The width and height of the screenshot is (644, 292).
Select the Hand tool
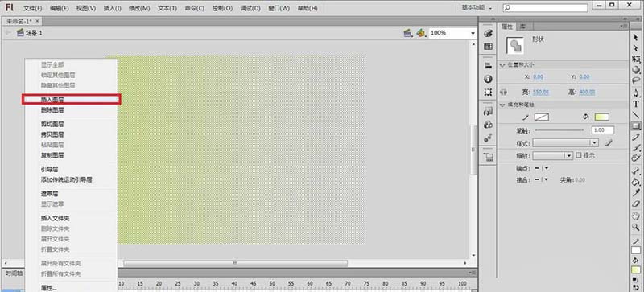click(636, 216)
